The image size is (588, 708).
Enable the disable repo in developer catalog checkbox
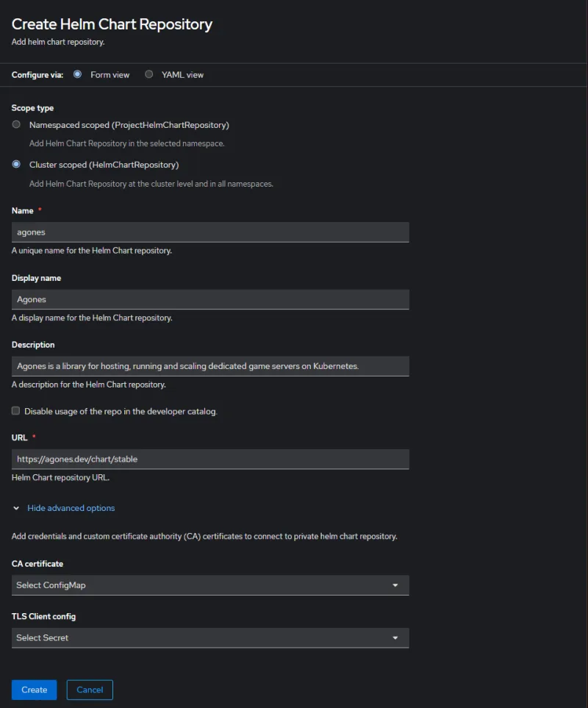tap(15, 410)
